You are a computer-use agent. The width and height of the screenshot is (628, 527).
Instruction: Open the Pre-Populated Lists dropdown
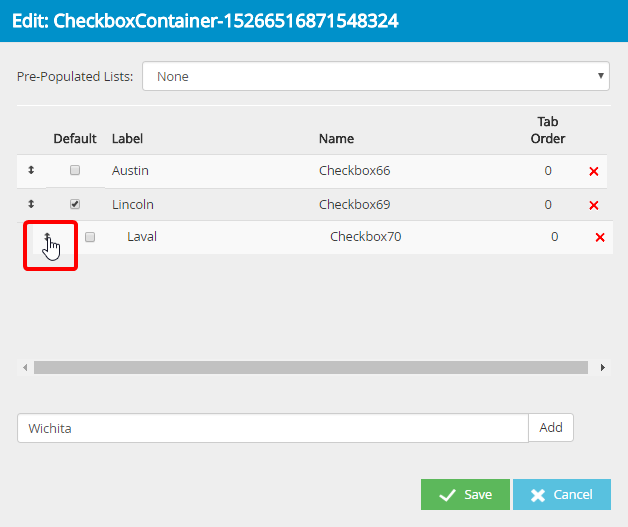click(375, 76)
